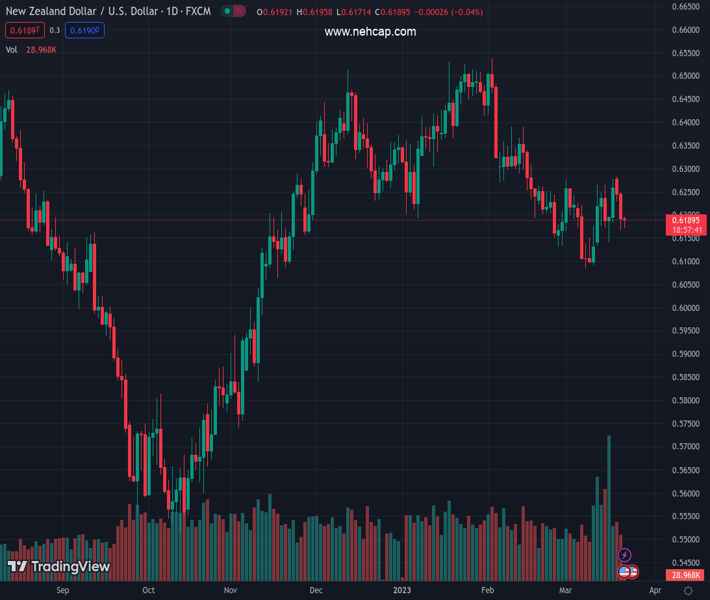
Task: Click the www.nehcap.com watermark text
Action: (370, 32)
